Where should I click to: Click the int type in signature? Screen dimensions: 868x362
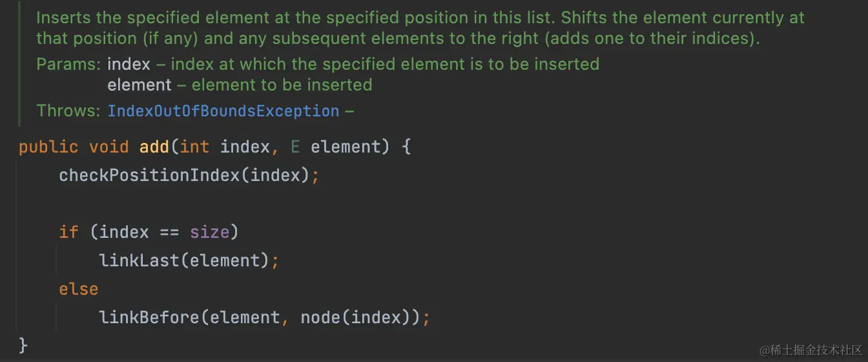[x=194, y=147]
